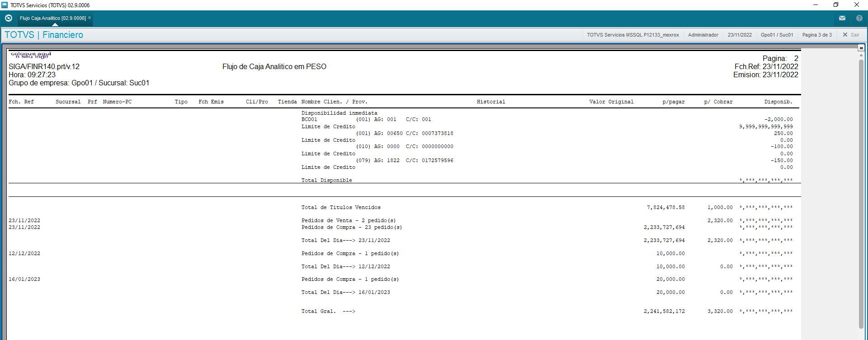This screenshot has height=340, width=868.
Task: Open the mail envelope icon
Action: pos(842,18)
